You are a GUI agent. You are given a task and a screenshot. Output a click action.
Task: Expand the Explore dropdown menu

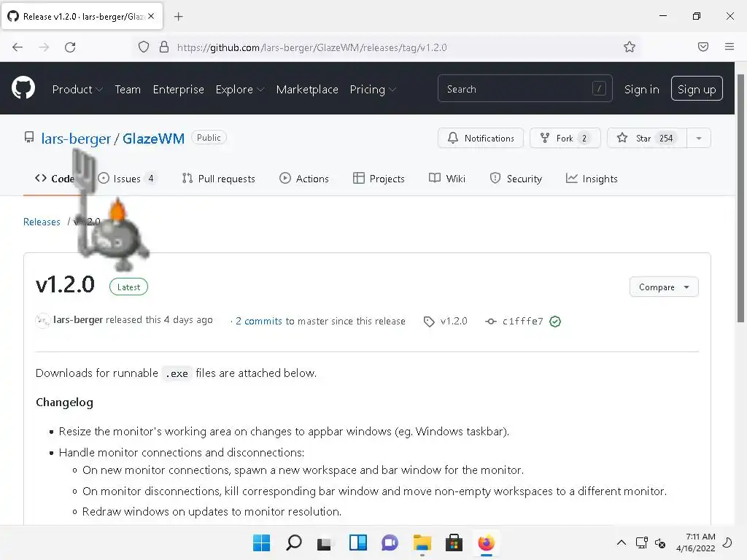click(x=239, y=89)
